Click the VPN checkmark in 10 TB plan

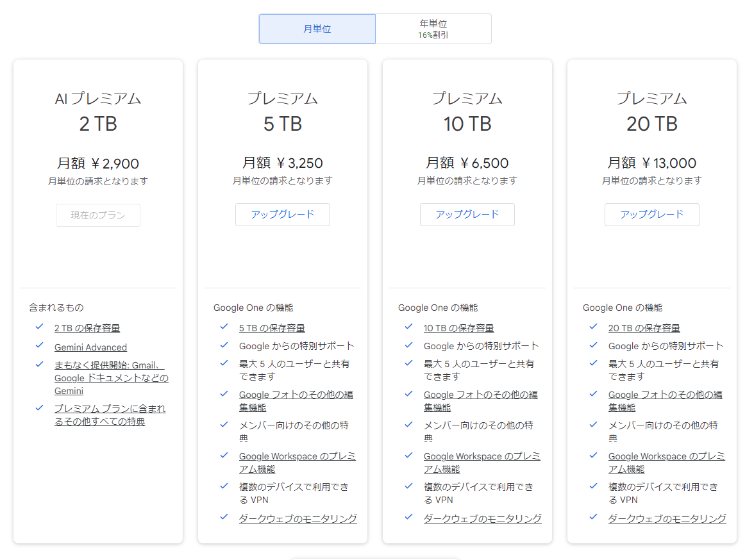pos(409,486)
